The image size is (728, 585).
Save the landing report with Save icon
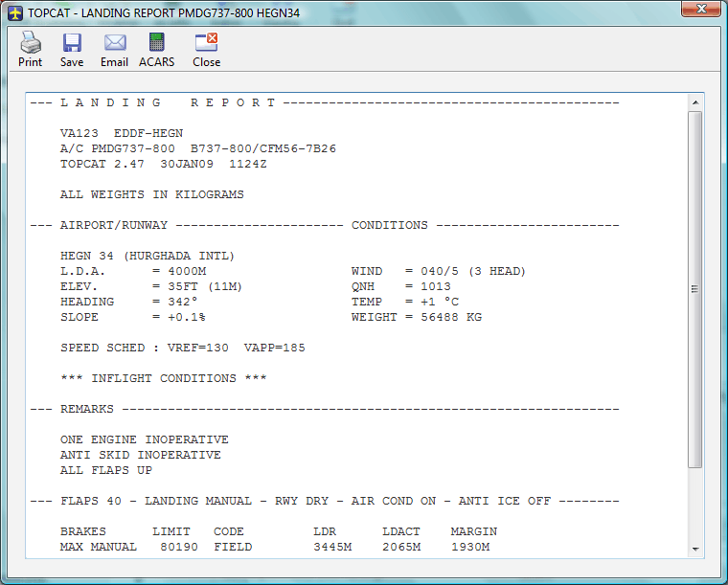[72, 43]
